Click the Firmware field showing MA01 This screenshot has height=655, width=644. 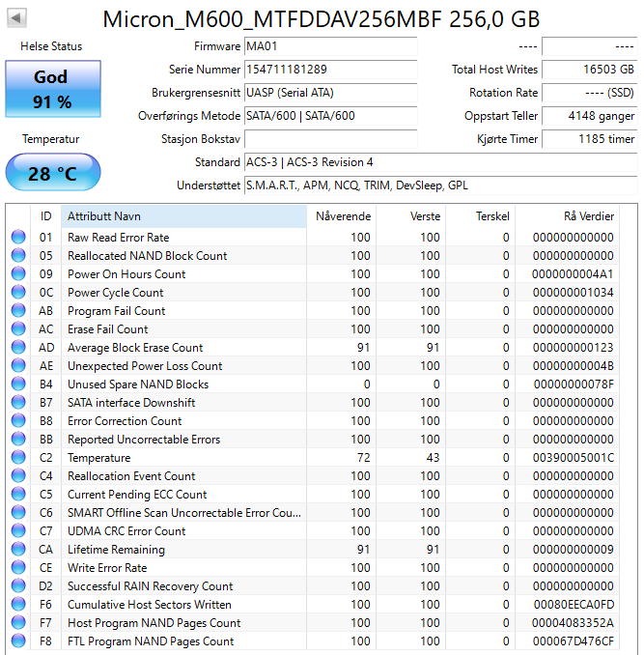(330, 46)
